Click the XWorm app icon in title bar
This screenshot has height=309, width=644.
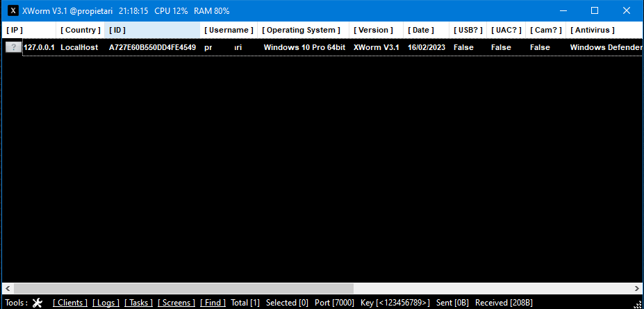click(x=13, y=10)
